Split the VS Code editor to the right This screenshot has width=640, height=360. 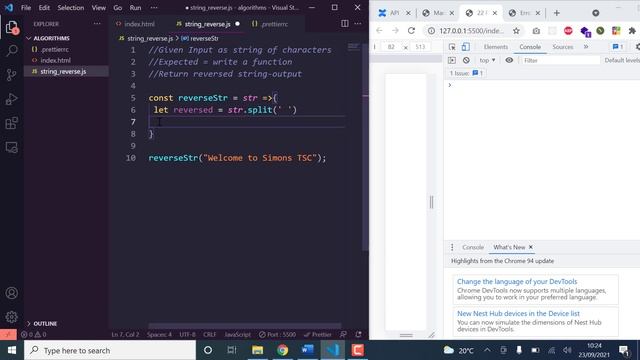coord(345,24)
